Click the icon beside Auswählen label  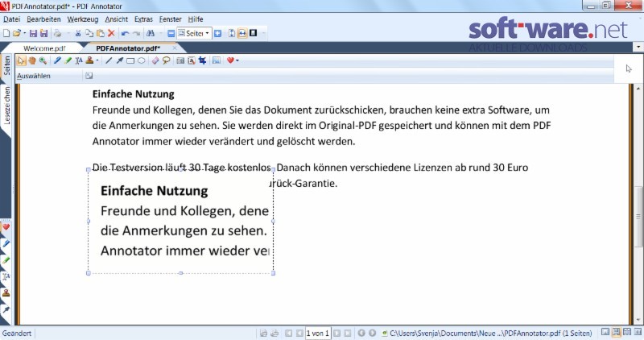click(x=89, y=76)
